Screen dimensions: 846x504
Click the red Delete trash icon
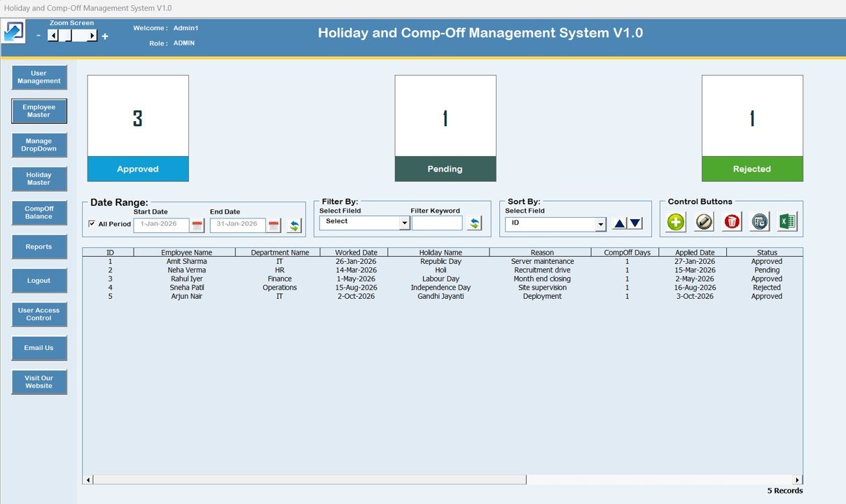pyautogui.click(x=732, y=222)
